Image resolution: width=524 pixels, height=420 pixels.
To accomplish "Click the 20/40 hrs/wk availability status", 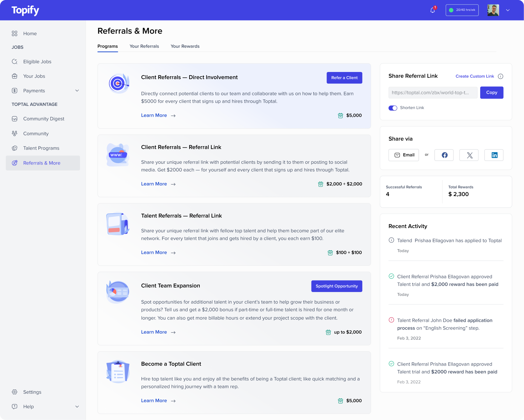I will click(462, 10).
